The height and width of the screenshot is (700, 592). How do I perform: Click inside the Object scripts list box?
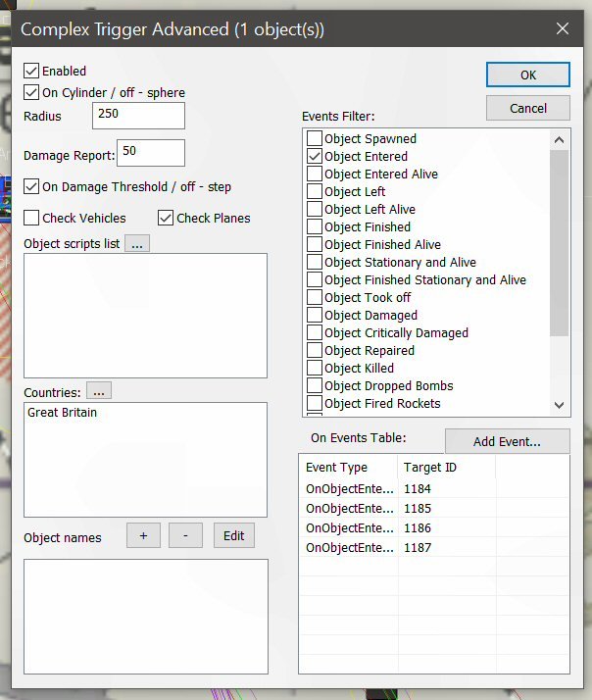coord(145,316)
